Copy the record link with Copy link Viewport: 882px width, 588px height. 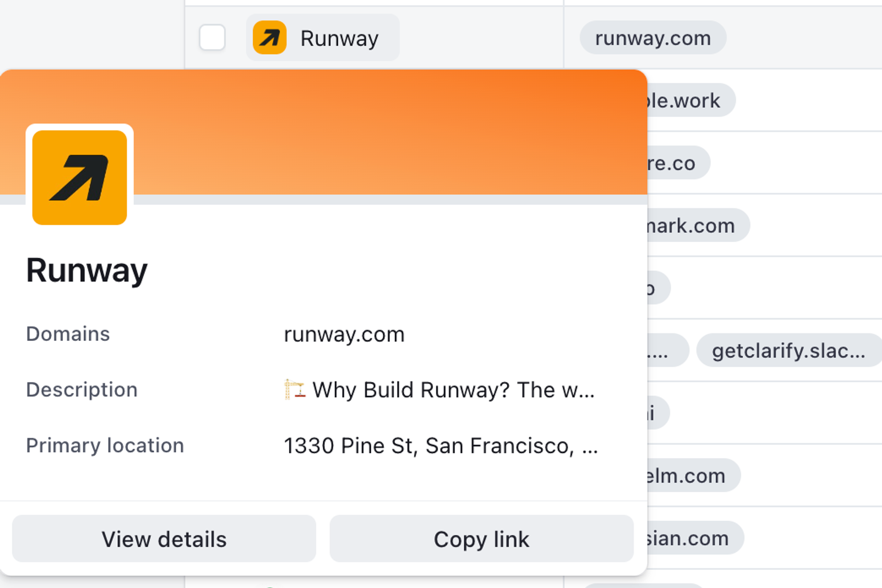pyautogui.click(x=482, y=539)
